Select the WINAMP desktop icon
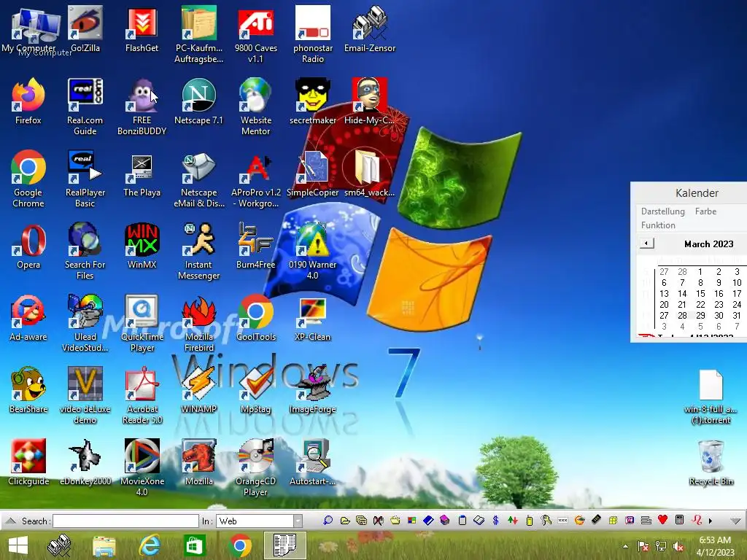This screenshot has width=747, height=560. pos(198,390)
